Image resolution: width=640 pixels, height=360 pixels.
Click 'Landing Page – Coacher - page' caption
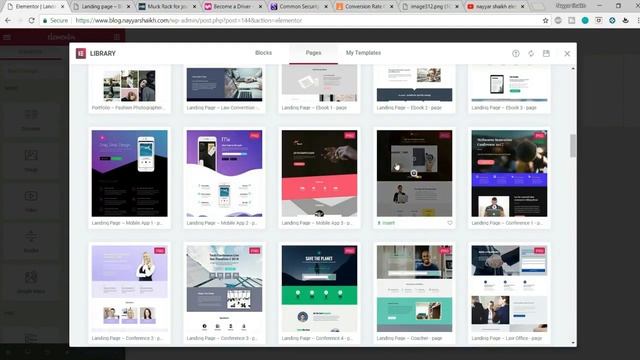pos(409,338)
